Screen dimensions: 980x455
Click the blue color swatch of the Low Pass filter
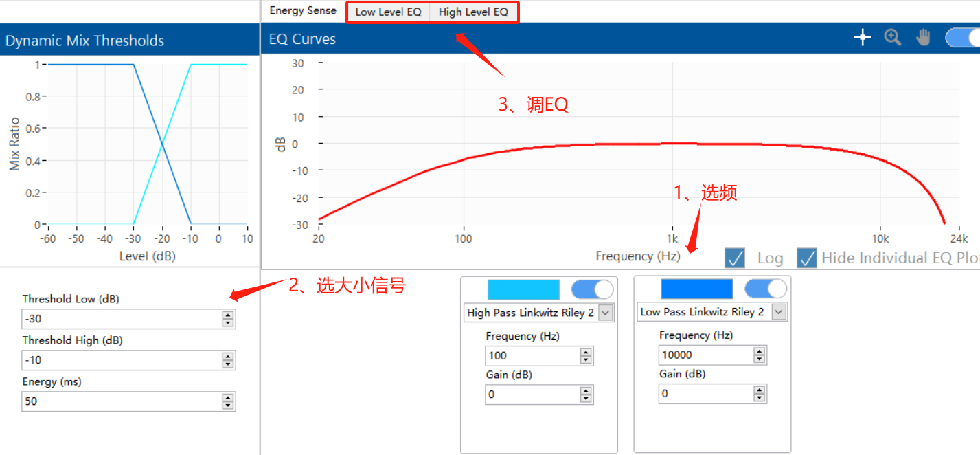point(696,289)
